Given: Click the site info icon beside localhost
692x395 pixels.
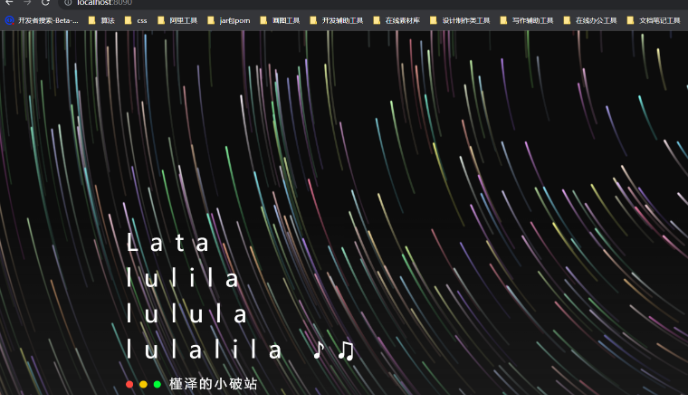Looking at the screenshot, I should click(68, 3).
